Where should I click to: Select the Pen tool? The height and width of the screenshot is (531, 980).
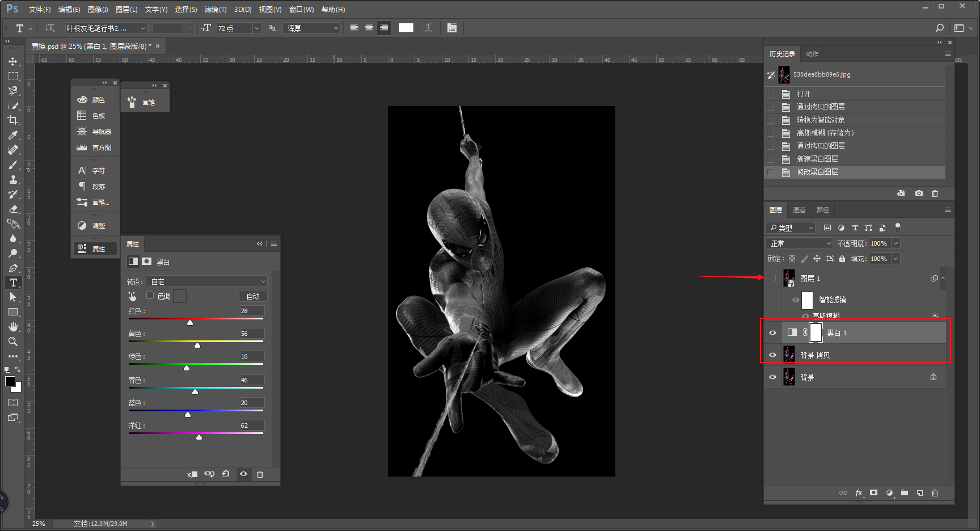pos(12,268)
